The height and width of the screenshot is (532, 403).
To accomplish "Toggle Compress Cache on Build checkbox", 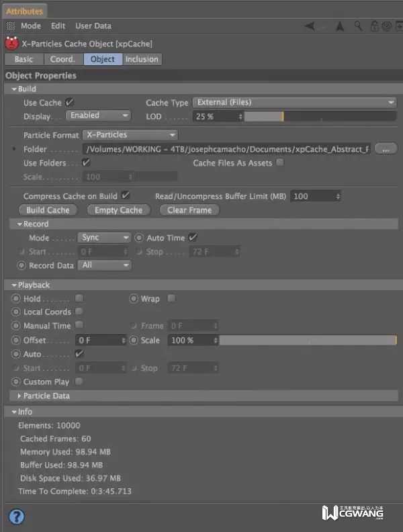I will pyautogui.click(x=126, y=195).
